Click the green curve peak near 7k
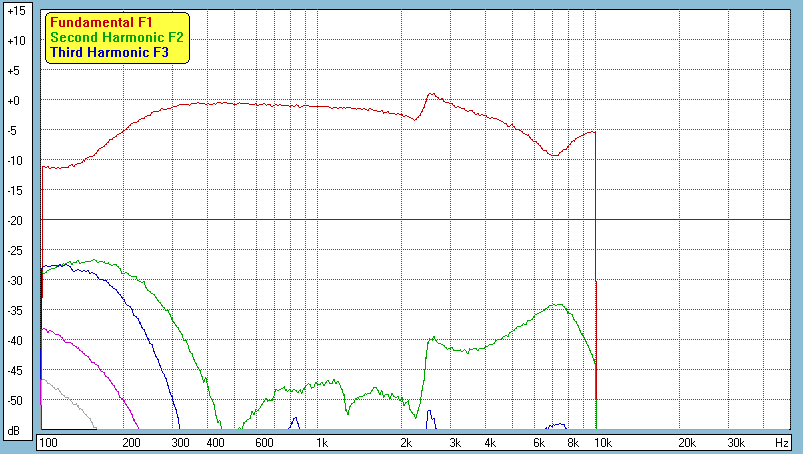This screenshot has width=803, height=454. pos(558,304)
